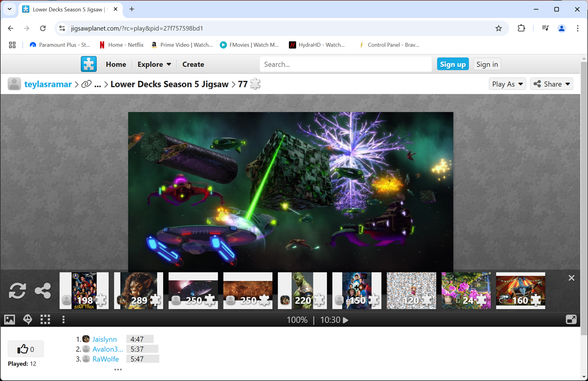This screenshot has height=381, width=588.
Task: Go to the Home menu item
Action: coord(116,64)
